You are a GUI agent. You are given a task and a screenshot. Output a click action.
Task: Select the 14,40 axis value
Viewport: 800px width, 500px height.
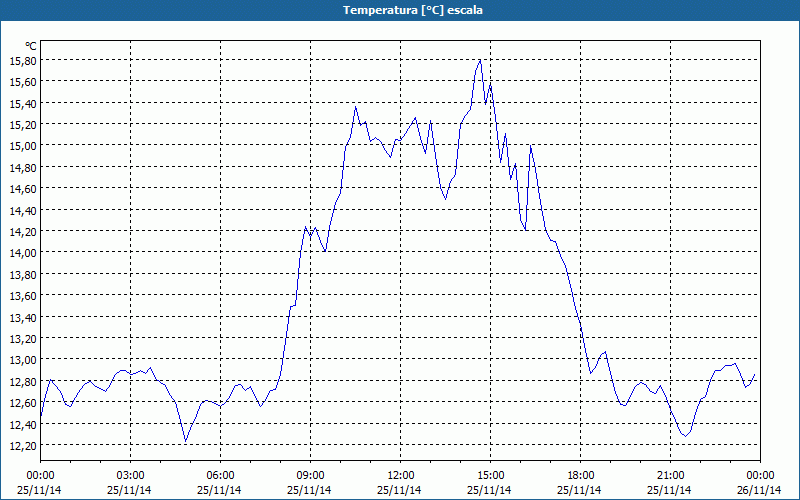[x=23, y=210]
